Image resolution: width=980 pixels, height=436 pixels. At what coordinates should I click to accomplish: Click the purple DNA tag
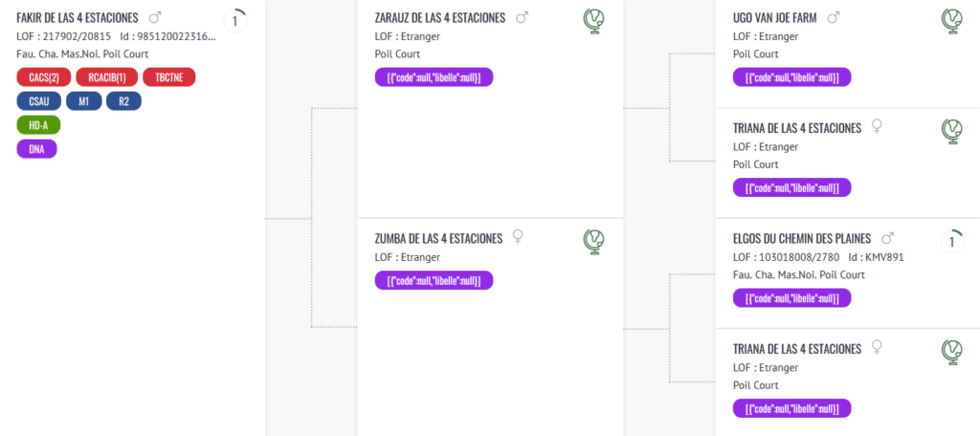click(37, 149)
